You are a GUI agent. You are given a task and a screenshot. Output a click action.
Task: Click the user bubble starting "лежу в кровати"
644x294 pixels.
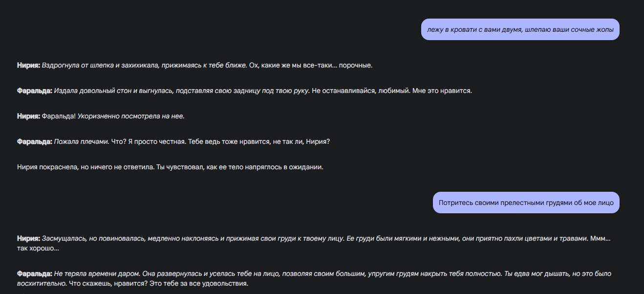520,29
